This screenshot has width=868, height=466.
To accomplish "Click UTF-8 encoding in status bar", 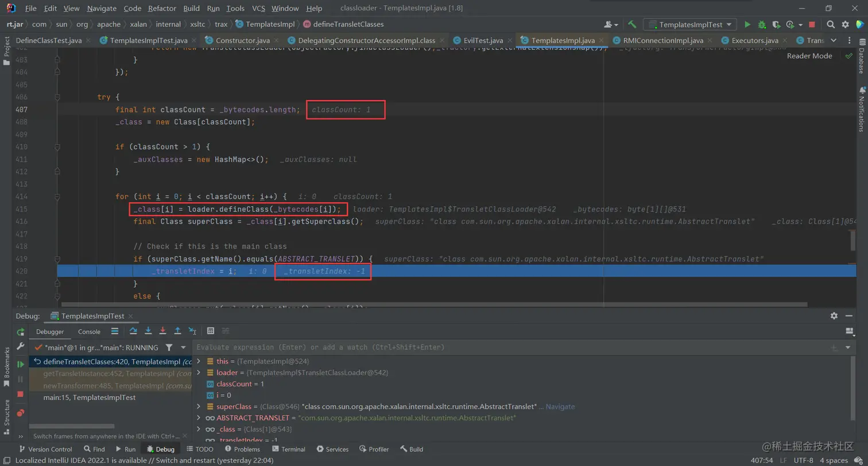I will pos(803,460).
